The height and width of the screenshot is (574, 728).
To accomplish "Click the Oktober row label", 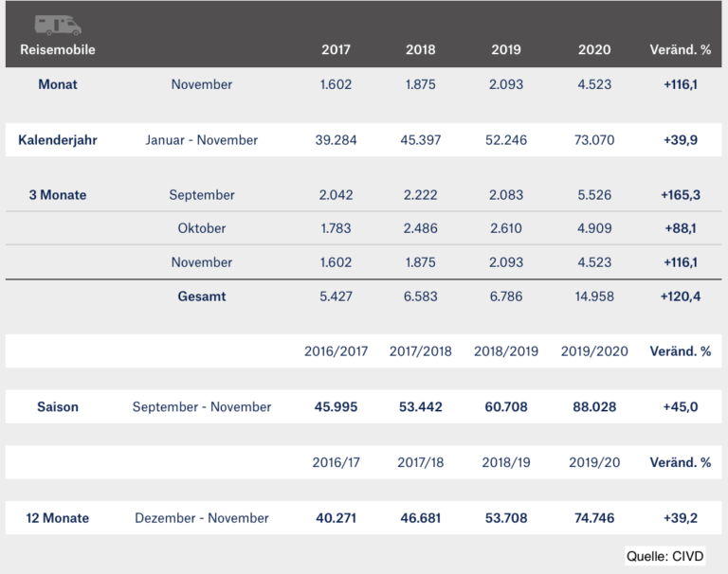I will click(202, 228).
